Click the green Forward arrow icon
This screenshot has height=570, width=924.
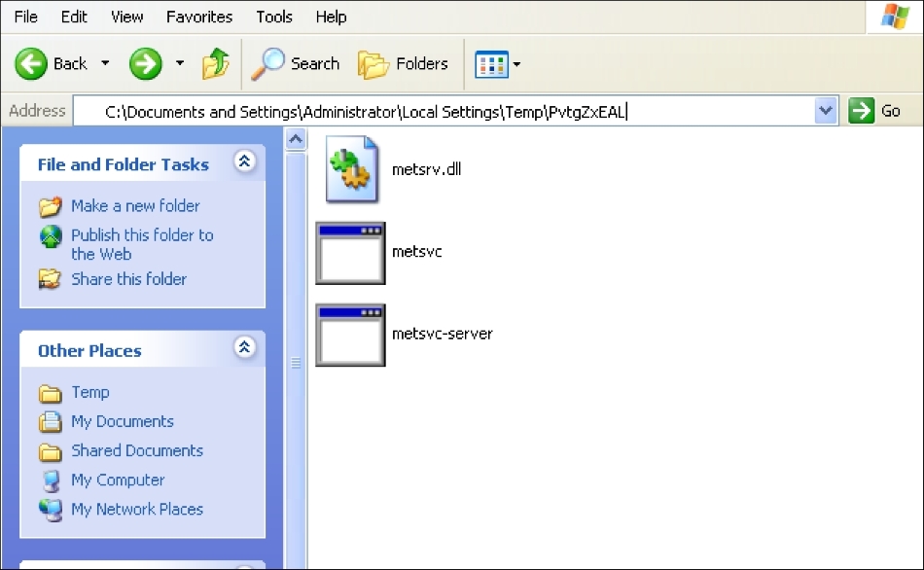146,63
